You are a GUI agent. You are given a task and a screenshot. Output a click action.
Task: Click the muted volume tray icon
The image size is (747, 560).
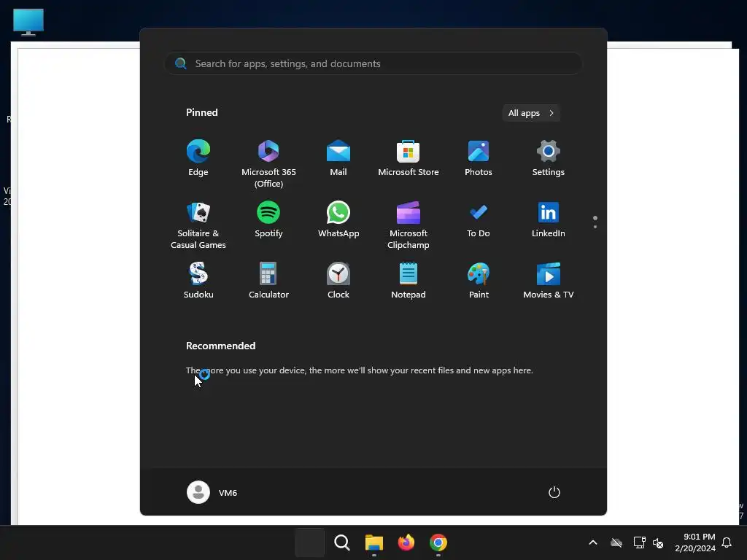coord(658,542)
